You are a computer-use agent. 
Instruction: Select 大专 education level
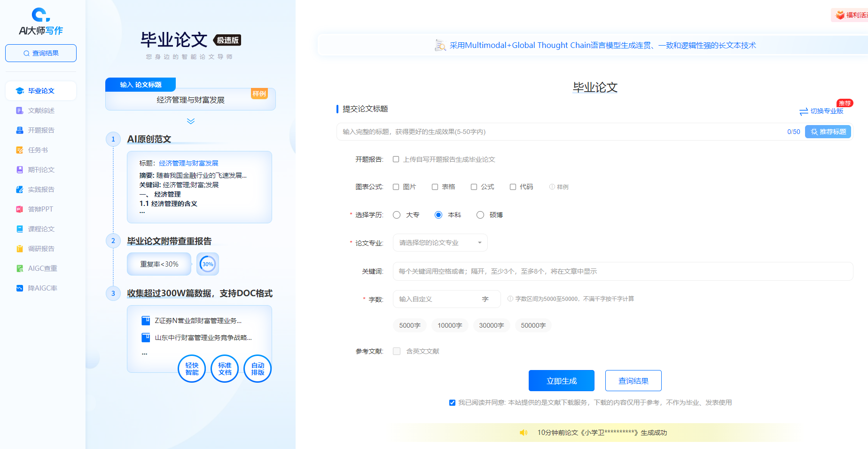pos(397,215)
